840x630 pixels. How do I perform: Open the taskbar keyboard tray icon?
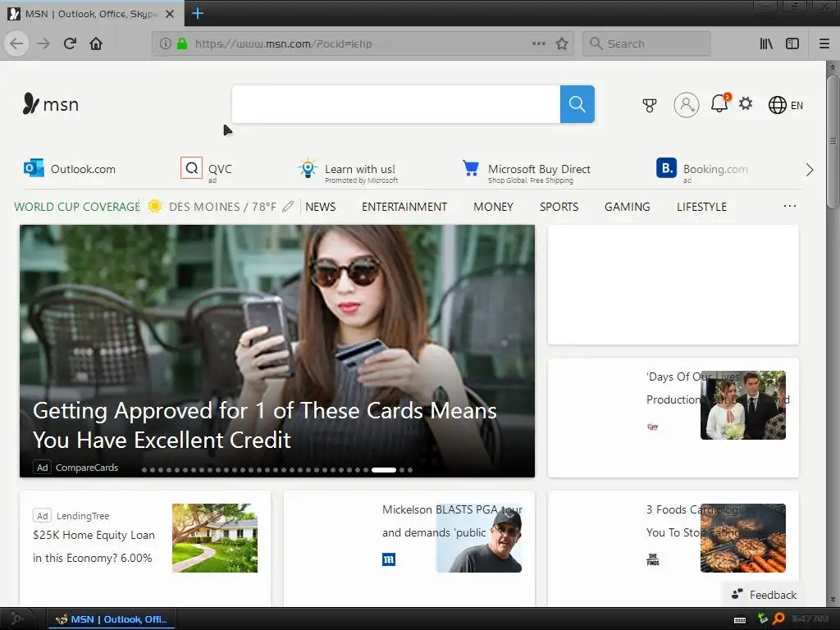tap(740, 620)
